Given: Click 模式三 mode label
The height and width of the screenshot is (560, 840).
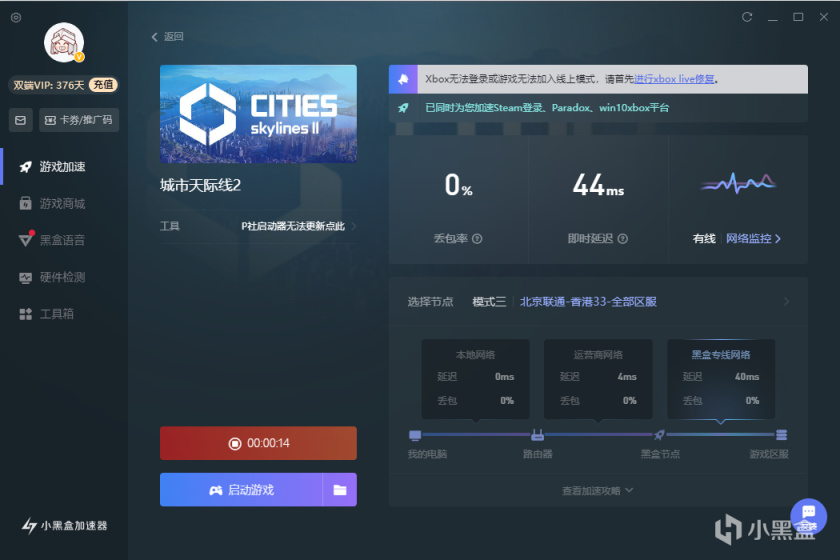Looking at the screenshot, I should (x=489, y=302).
